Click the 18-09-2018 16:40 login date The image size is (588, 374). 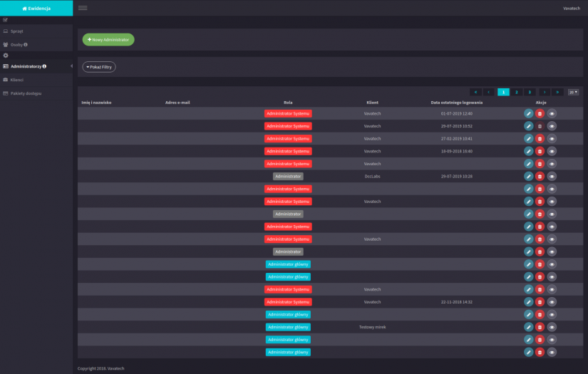pos(456,152)
